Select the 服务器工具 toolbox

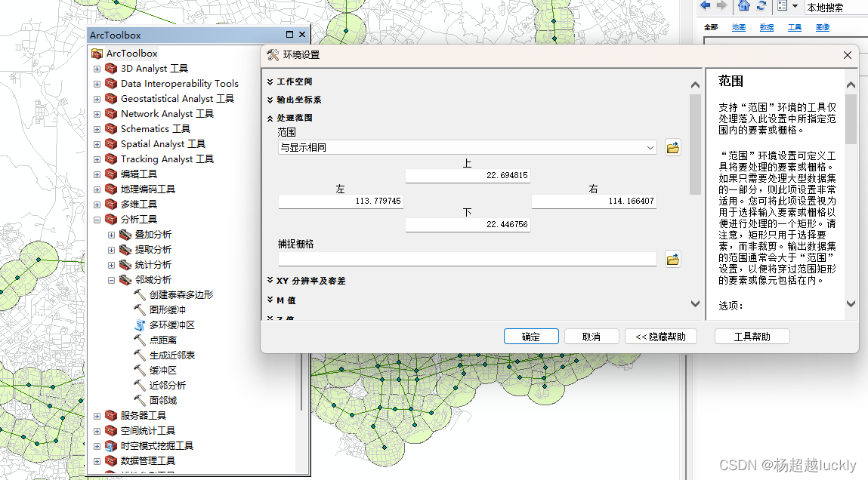click(144, 415)
